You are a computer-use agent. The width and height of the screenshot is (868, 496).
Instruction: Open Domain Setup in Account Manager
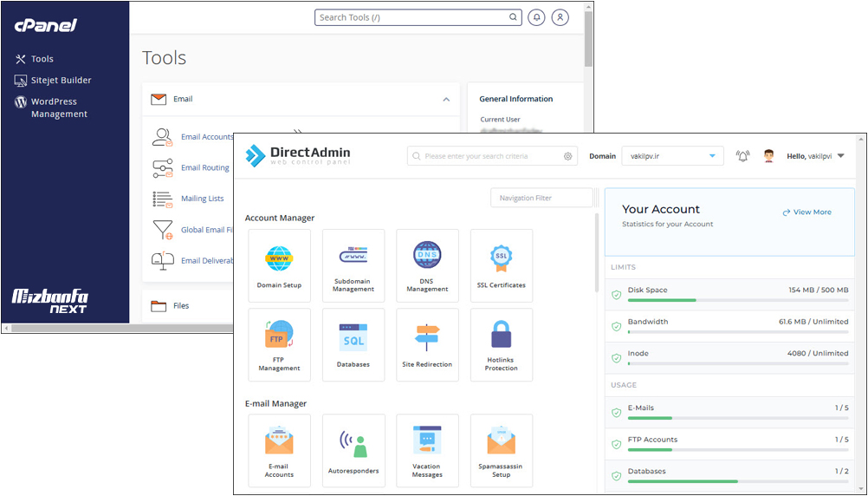tap(279, 264)
